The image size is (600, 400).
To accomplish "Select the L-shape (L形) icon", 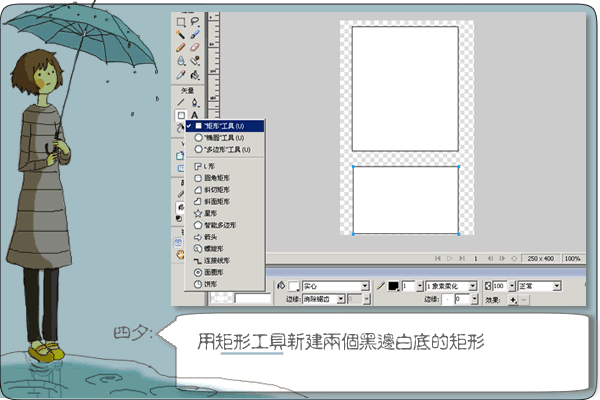I will coord(197,165).
